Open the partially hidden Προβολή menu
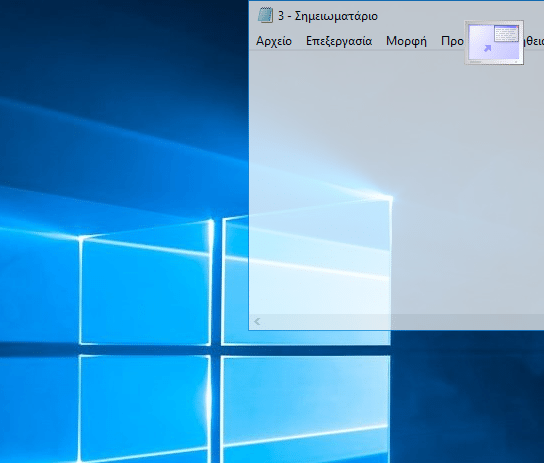Image resolution: width=544 pixels, height=463 pixels. [452, 41]
